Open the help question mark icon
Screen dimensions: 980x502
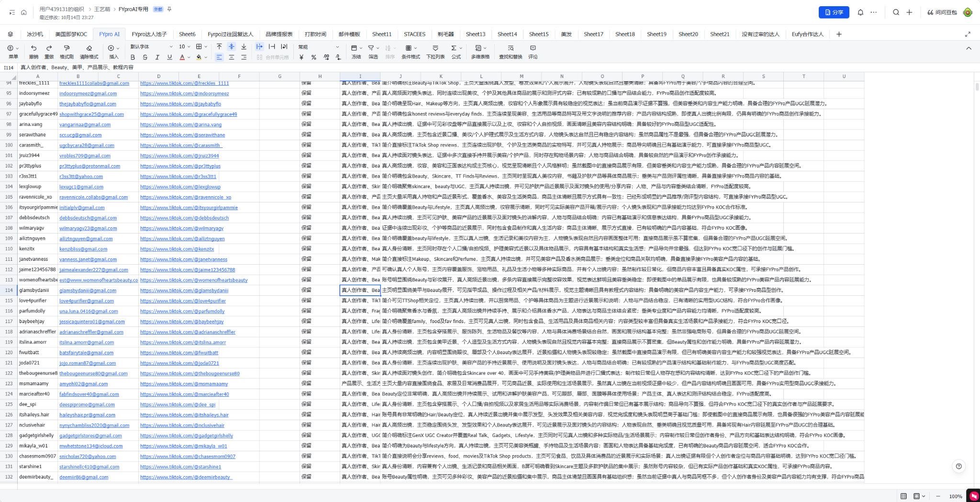[958, 466]
